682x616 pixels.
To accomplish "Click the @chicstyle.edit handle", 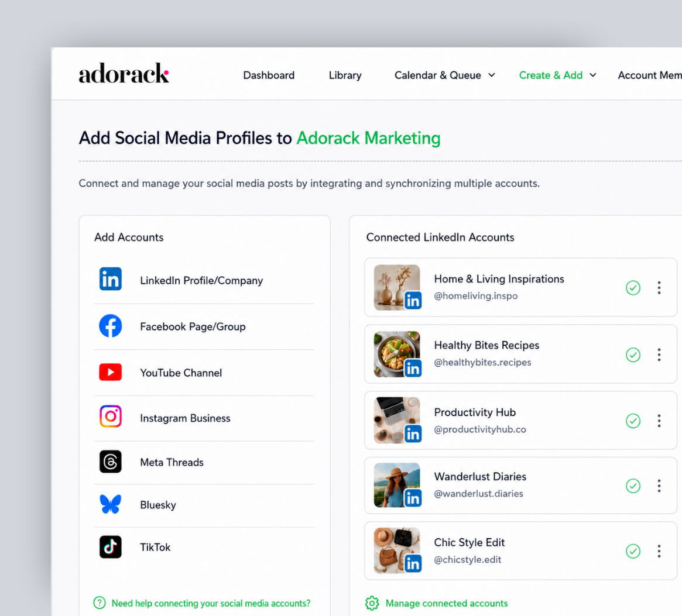I will click(x=468, y=559).
